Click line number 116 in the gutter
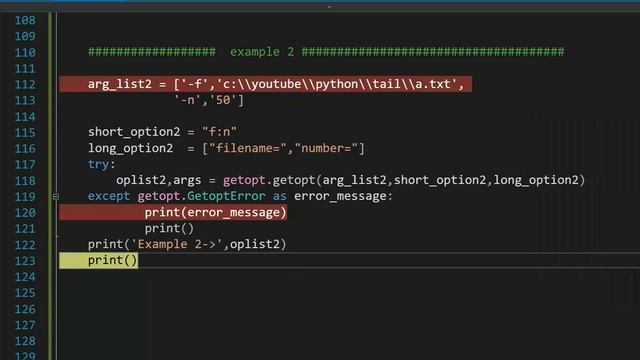This screenshot has width=640, height=360. tap(25, 149)
